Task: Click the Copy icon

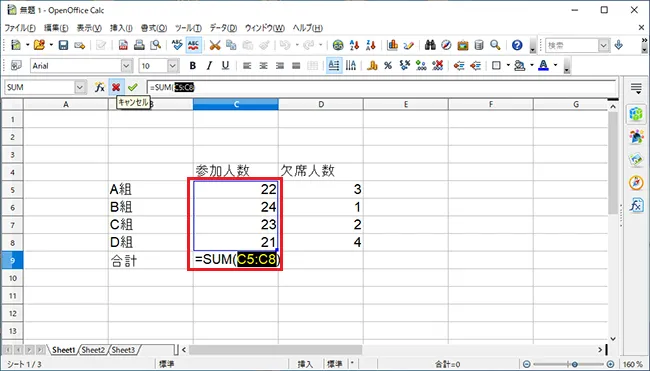Action: [231, 45]
